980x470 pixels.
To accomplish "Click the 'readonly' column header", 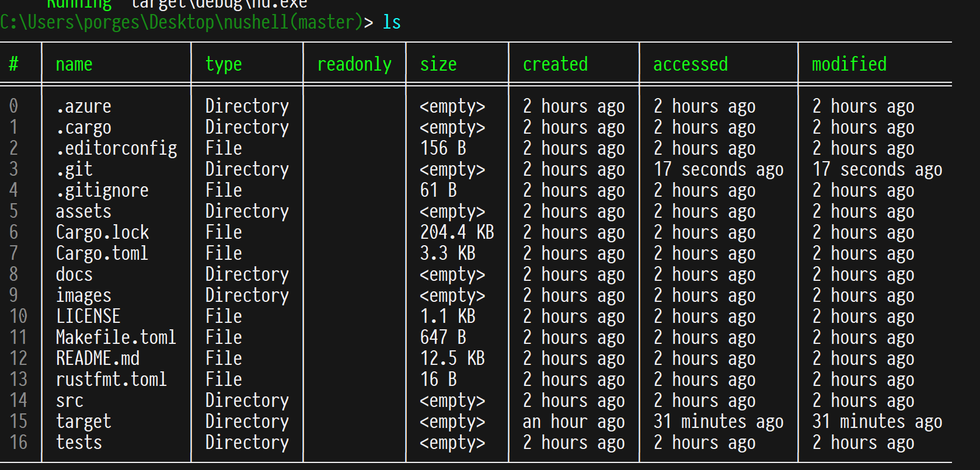I will coord(354,64).
